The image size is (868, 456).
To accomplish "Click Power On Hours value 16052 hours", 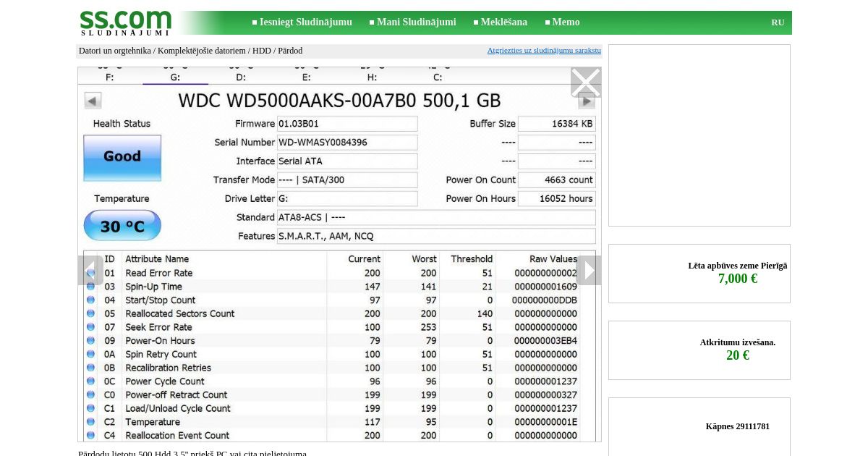I will pyautogui.click(x=557, y=198).
